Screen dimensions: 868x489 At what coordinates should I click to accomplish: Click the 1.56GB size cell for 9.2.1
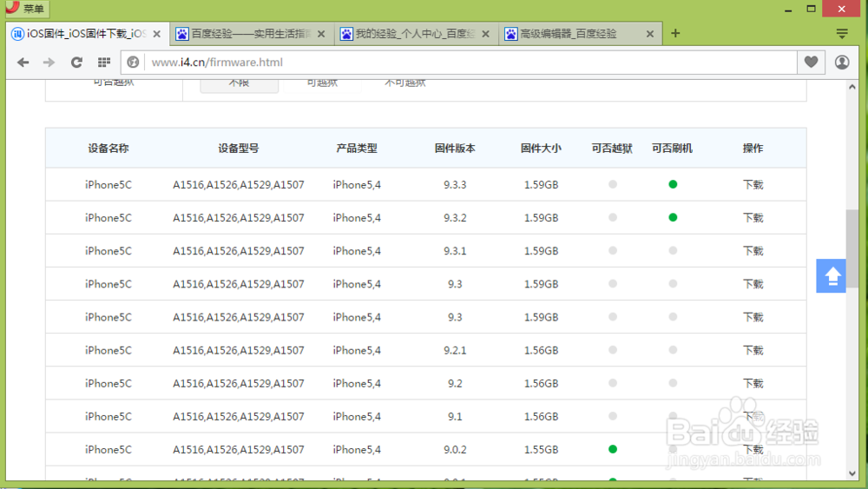tap(541, 351)
